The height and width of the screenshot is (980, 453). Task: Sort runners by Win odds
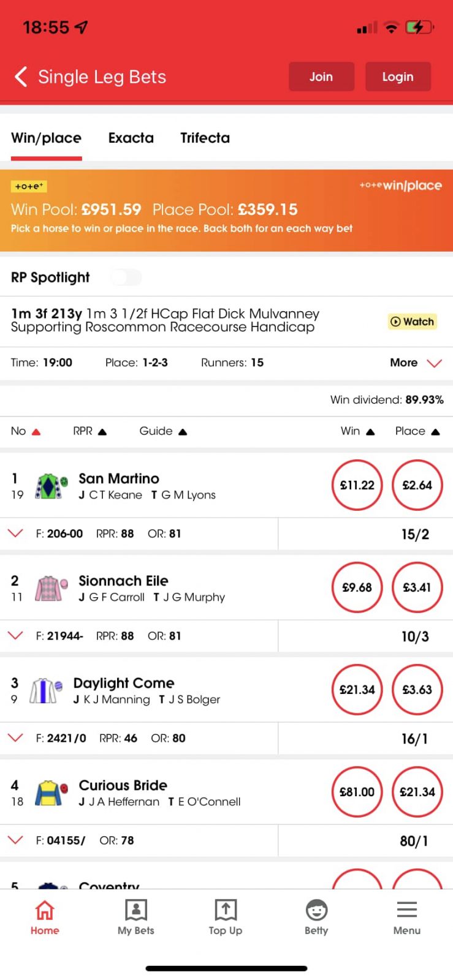click(357, 431)
